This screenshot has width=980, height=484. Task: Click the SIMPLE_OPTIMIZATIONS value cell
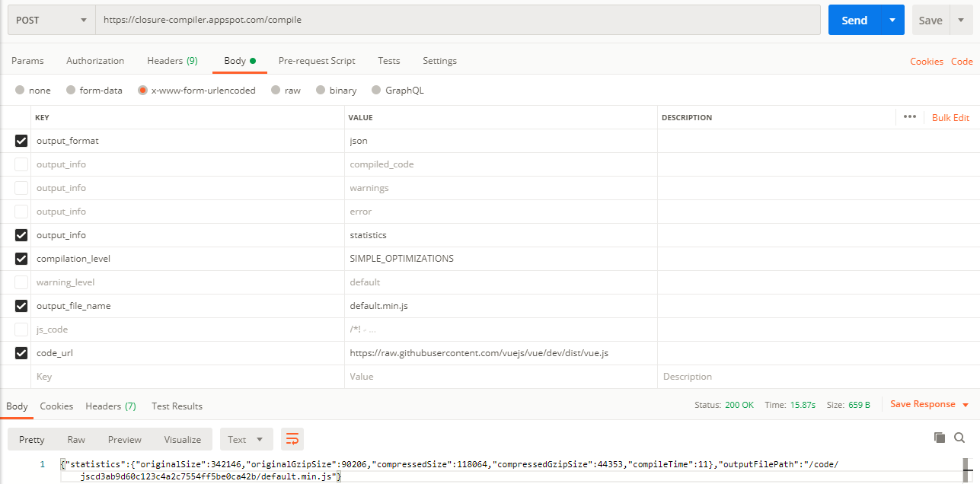coord(501,259)
